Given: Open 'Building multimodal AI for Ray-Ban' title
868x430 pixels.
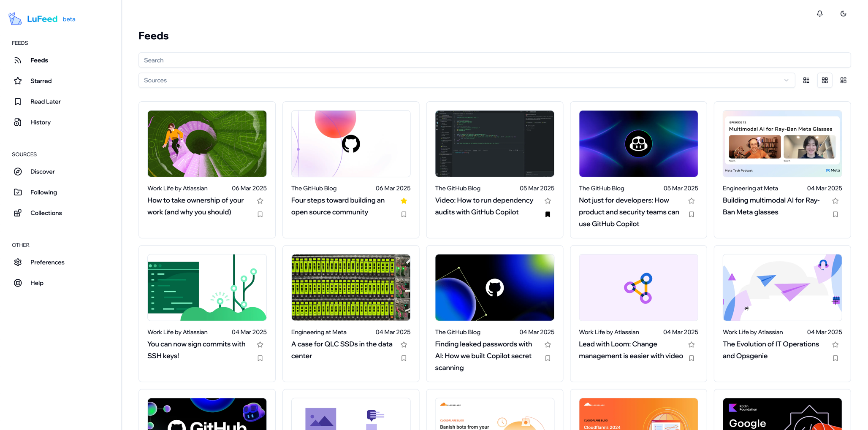Looking at the screenshot, I should pyautogui.click(x=771, y=206).
